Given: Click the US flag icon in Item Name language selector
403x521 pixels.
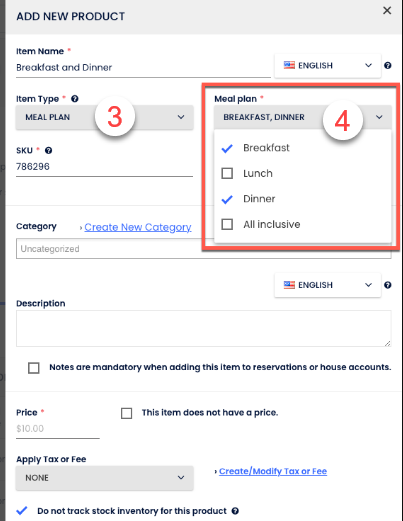Looking at the screenshot, I should click(289, 65).
